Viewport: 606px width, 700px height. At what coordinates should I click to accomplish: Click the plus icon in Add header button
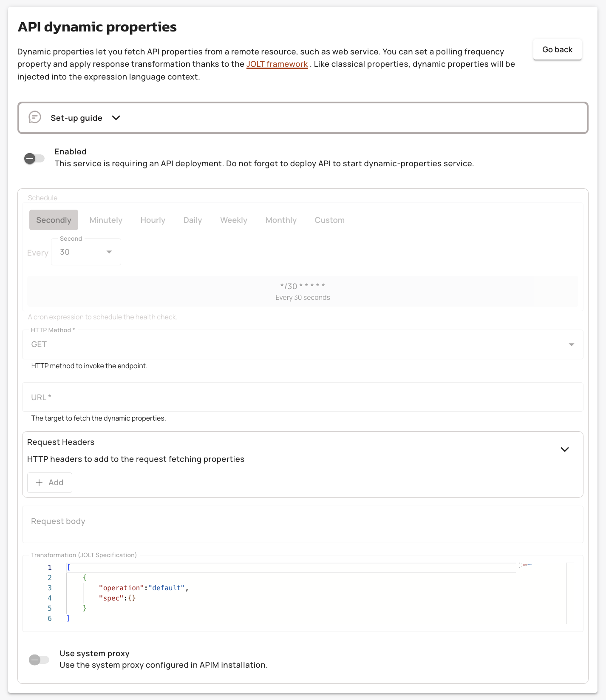[x=39, y=483]
